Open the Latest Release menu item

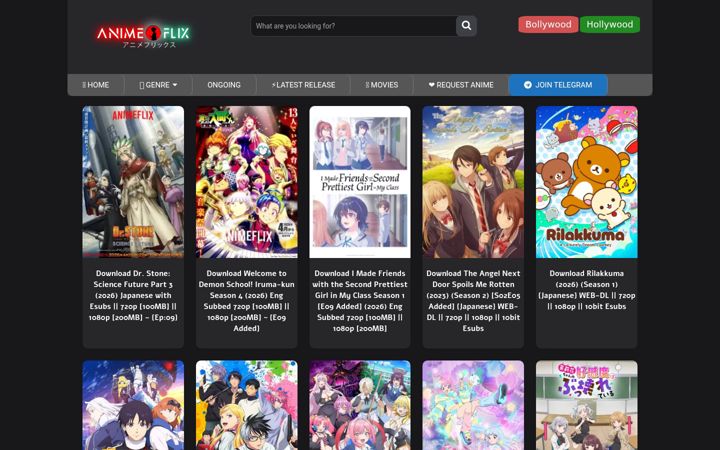[x=303, y=85]
